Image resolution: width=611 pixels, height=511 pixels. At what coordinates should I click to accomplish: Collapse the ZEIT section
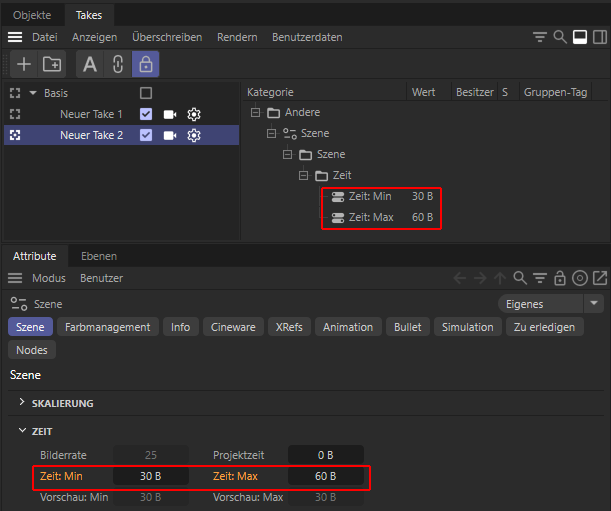point(23,432)
